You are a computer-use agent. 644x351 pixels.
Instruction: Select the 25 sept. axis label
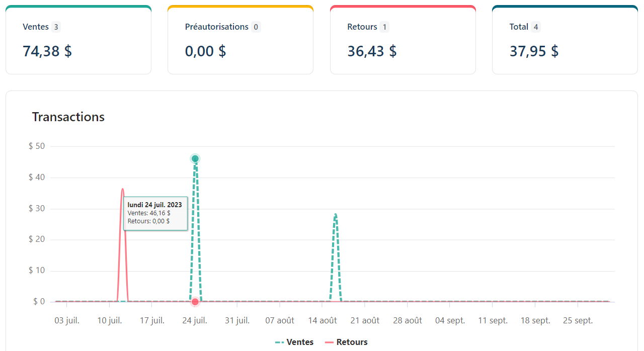578,320
